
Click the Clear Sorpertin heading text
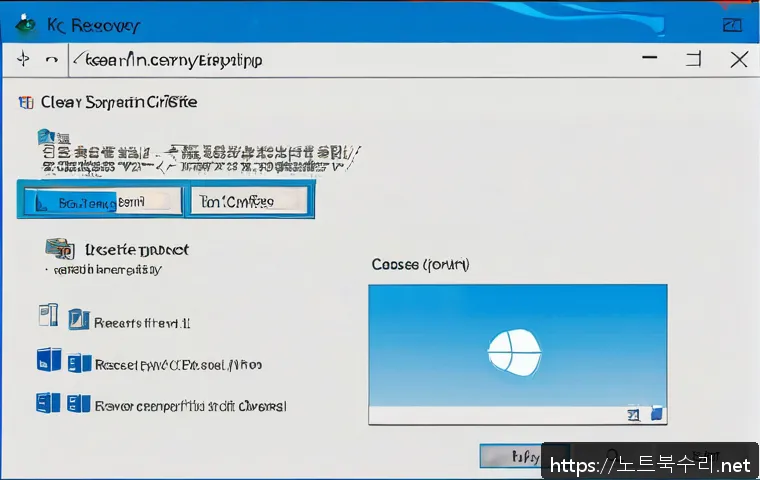pos(119,102)
